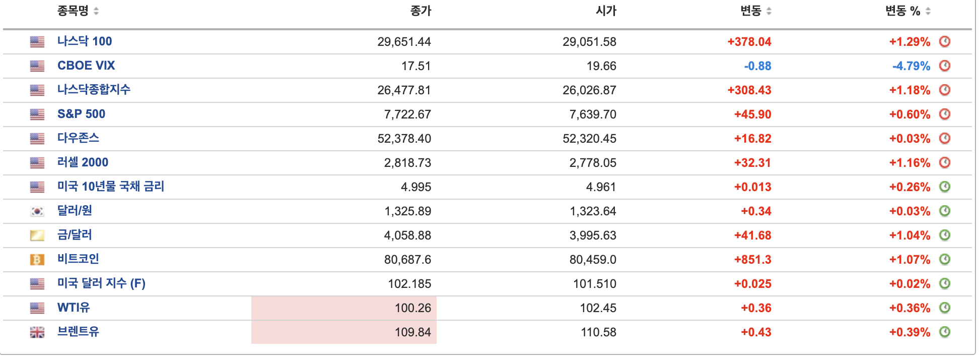Click the UK flag beside 브렌트유
Screen dimensions: 980x357
pos(37,332)
